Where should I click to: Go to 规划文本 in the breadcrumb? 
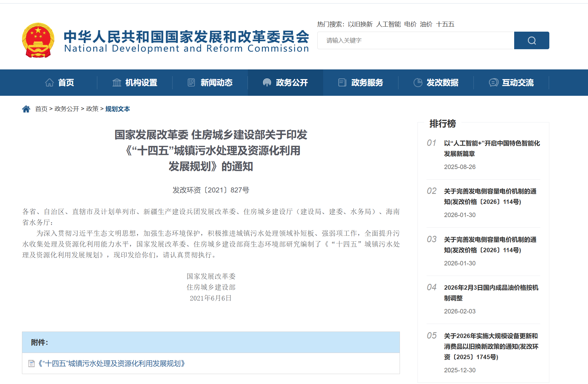pyautogui.click(x=117, y=109)
